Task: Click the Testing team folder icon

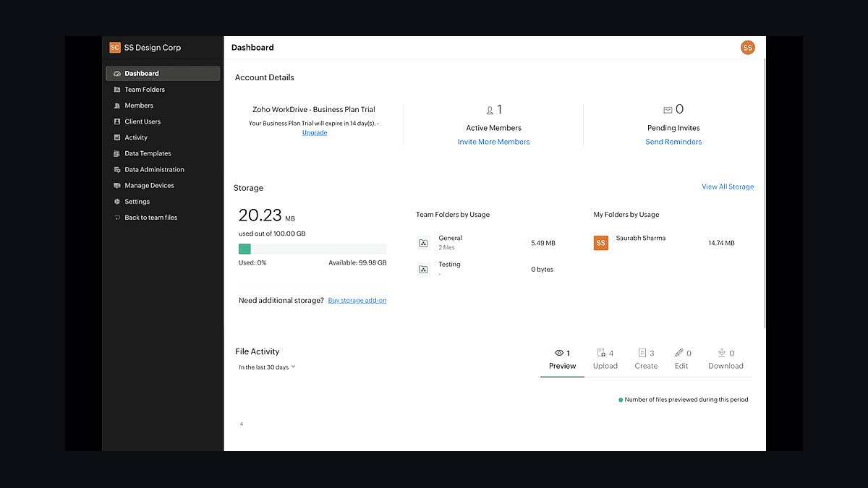Action: [424, 269]
